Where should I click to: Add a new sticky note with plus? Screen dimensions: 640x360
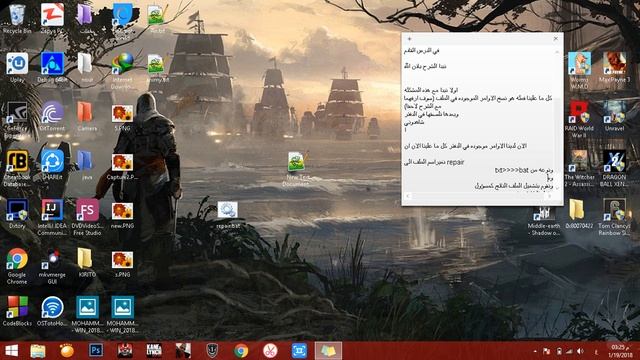pyautogui.click(x=409, y=39)
